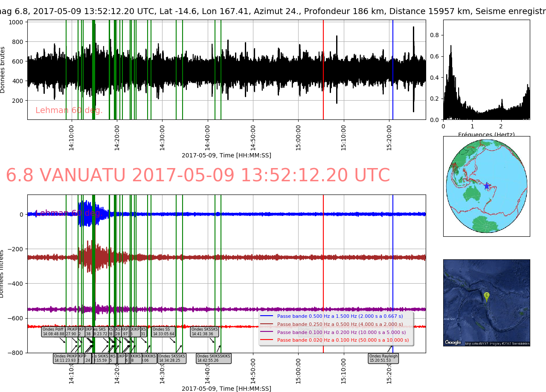Click the Google logo on satellite map

point(453,342)
